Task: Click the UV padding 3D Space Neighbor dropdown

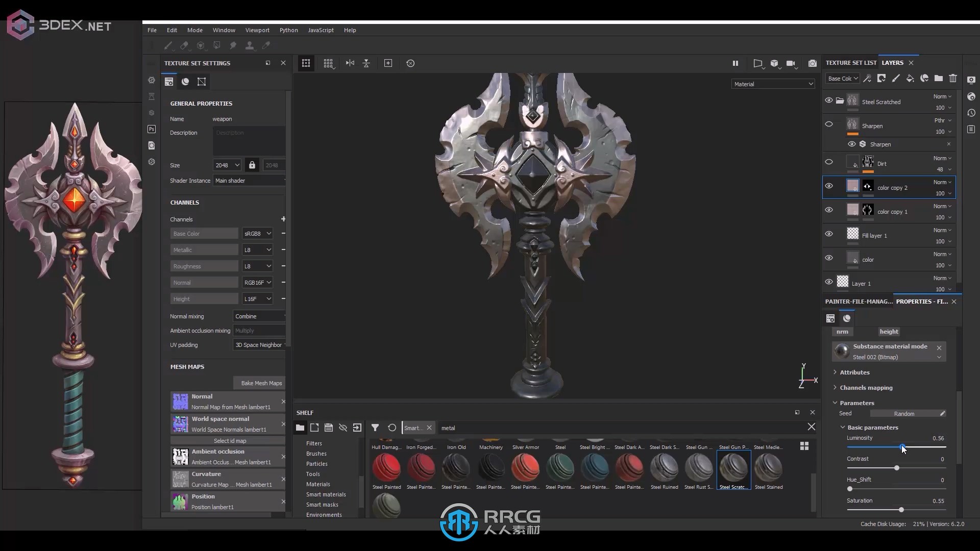Action: point(260,344)
